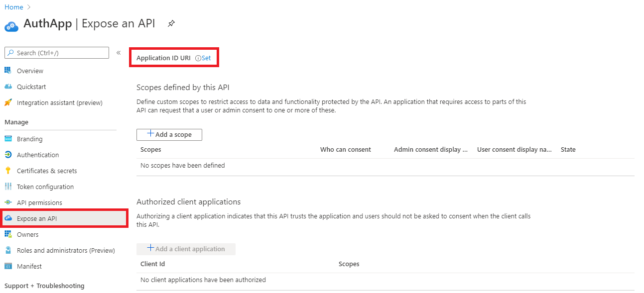Collapse the sidebar with the double chevron
This screenshot has height=293, width=644.
point(118,52)
